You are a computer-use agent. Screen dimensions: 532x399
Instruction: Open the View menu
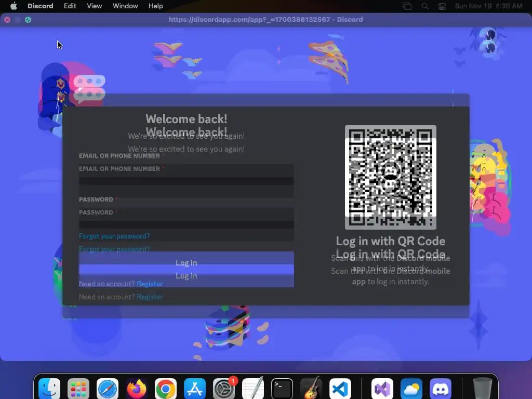95,6
